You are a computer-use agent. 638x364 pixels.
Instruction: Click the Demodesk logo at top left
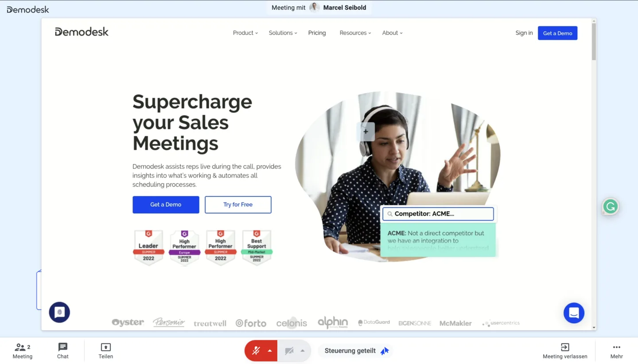(28, 9)
